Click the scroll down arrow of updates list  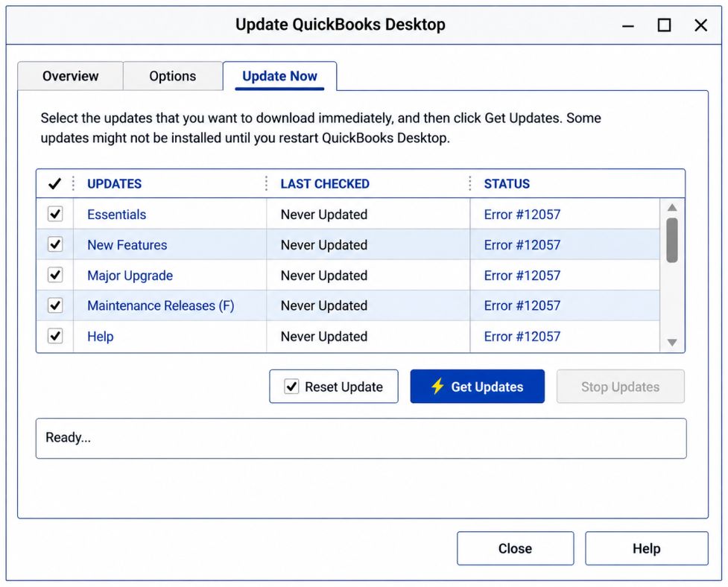672,343
